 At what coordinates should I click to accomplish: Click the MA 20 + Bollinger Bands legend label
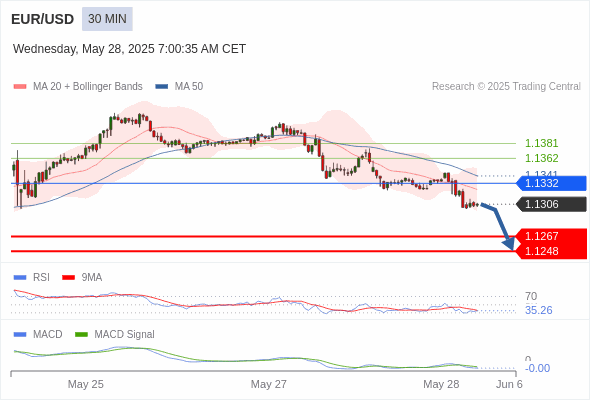tap(88, 87)
